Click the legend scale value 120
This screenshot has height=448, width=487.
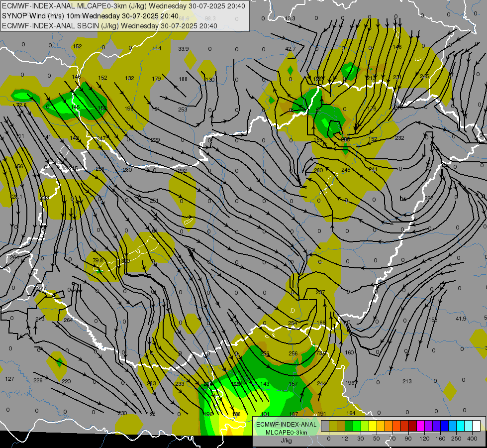click(x=424, y=439)
